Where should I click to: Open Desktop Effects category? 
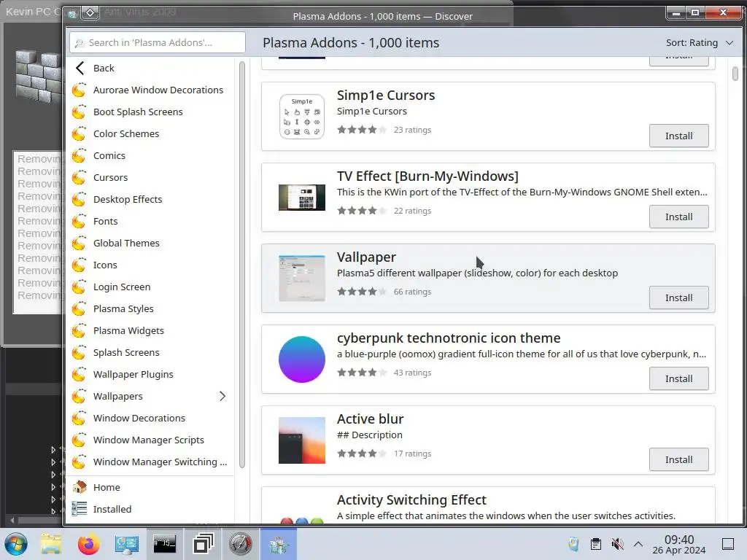(x=150, y=200)
